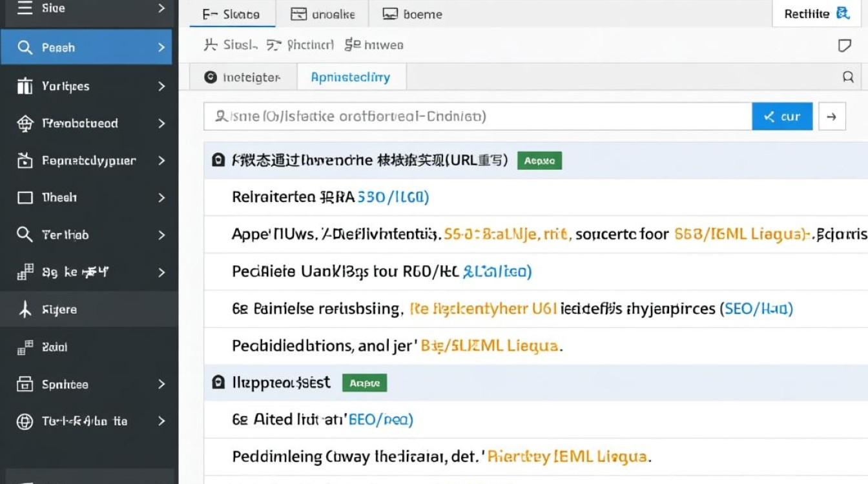Viewport: 868px width, 484px height.
Task: Open the "boeme" top tab
Action: coord(413,14)
